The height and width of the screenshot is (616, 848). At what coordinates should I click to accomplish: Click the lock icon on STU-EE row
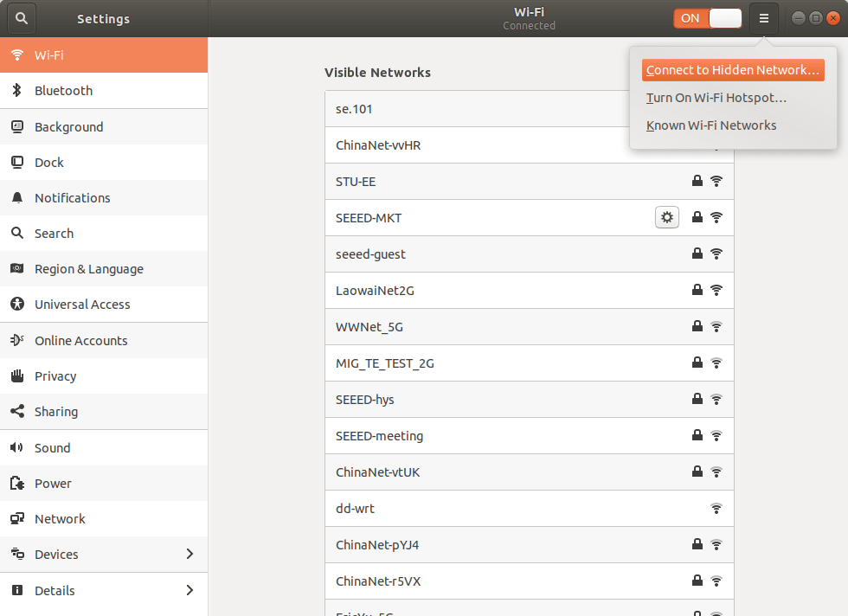point(697,181)
